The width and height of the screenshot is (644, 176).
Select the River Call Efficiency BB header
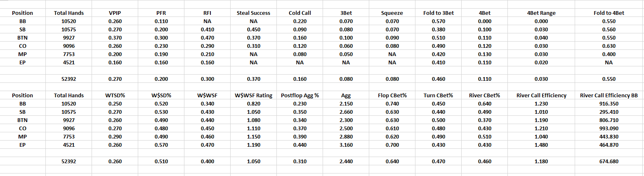[609, 95]
